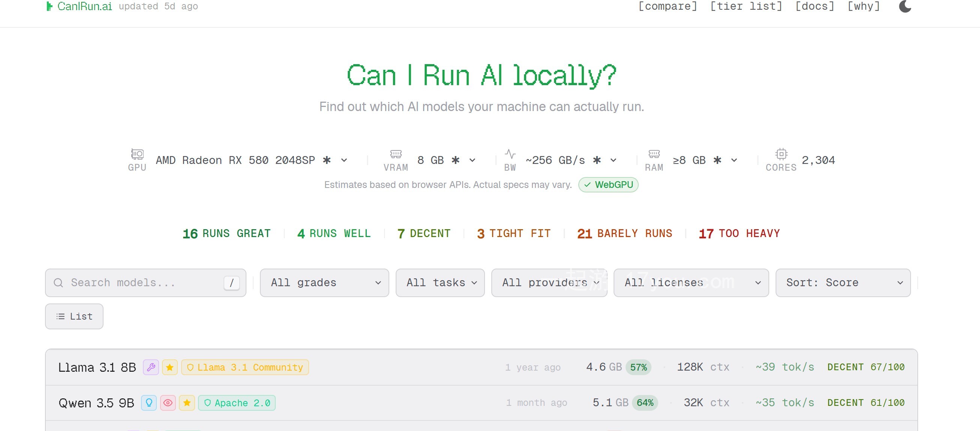Click eye vision icon on Qwen 3.5 9B
The height and width of the screenshot is (431, 980).
tap(168, 402)
